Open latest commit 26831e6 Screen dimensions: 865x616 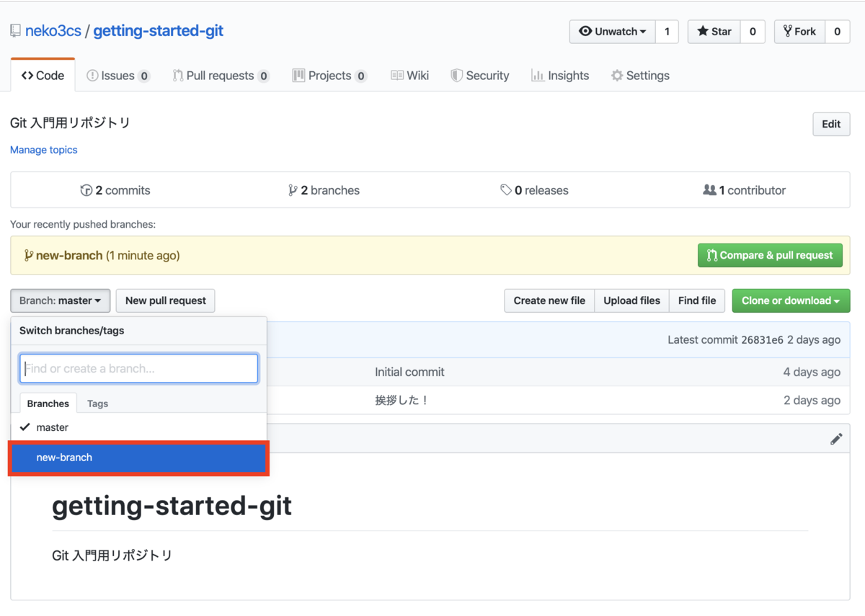tap(762, 340)
